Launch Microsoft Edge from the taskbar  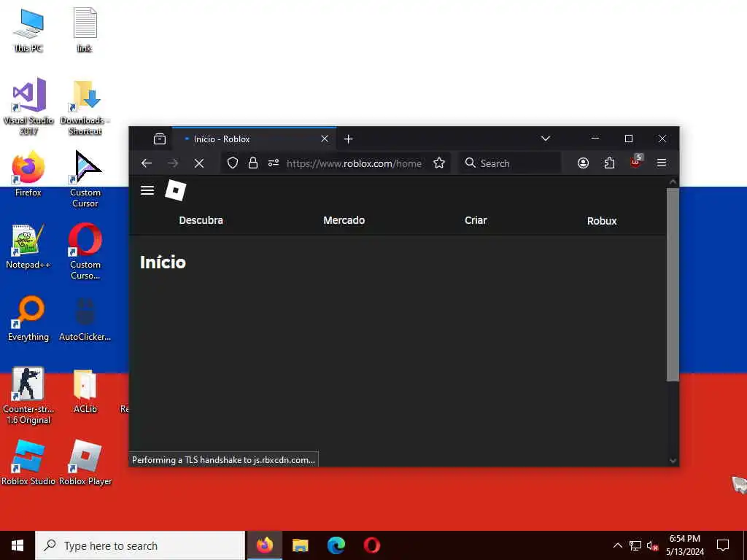coord(336,545)
